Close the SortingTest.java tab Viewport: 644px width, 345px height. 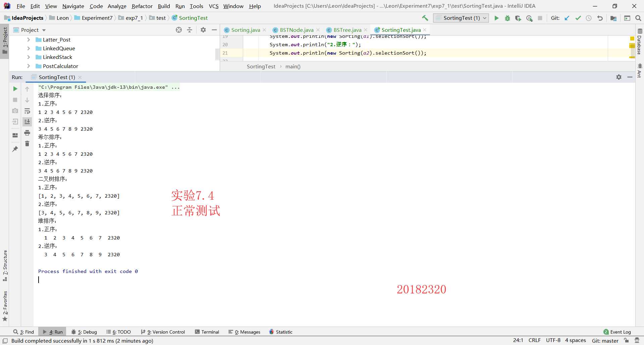(425, 30)
